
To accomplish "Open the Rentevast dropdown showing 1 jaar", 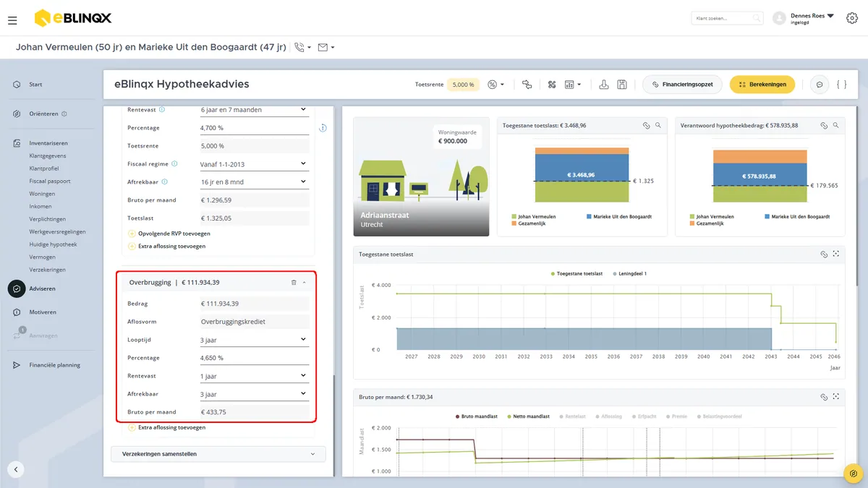I will [254, 376].
